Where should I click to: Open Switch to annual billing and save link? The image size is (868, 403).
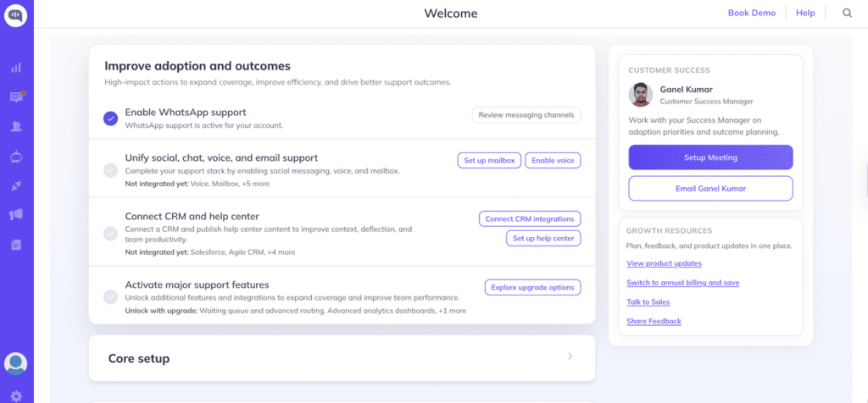[x=683, y=283]
